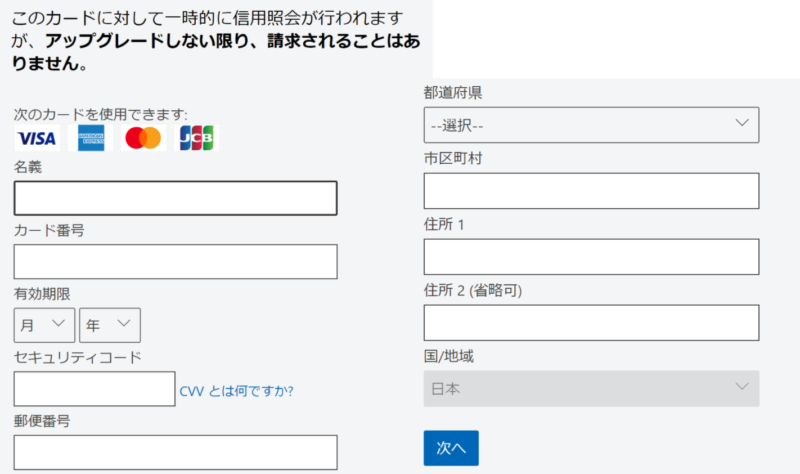Click into the カード番号 input field

175,262
